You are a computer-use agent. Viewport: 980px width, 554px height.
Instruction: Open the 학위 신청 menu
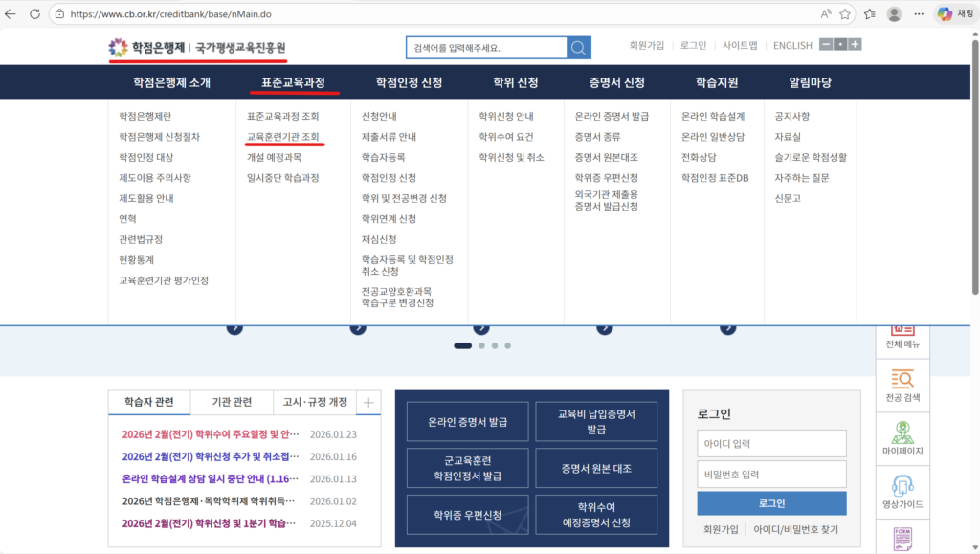[x=515, y=82]
